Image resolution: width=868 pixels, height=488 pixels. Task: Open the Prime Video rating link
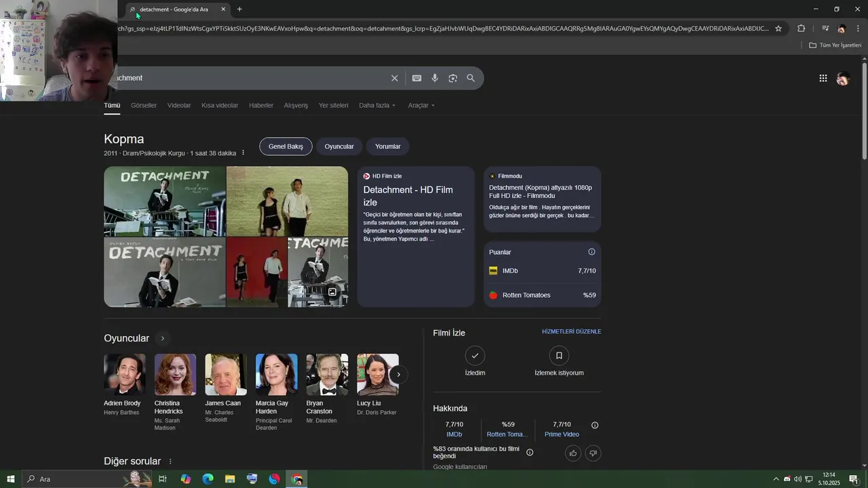[x=561, y=434]
